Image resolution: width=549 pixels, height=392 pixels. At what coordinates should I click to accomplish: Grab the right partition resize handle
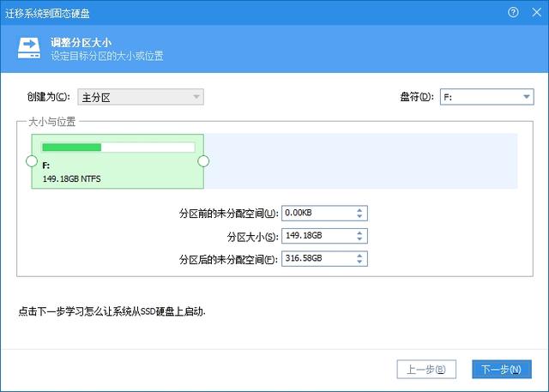(203, 161)
